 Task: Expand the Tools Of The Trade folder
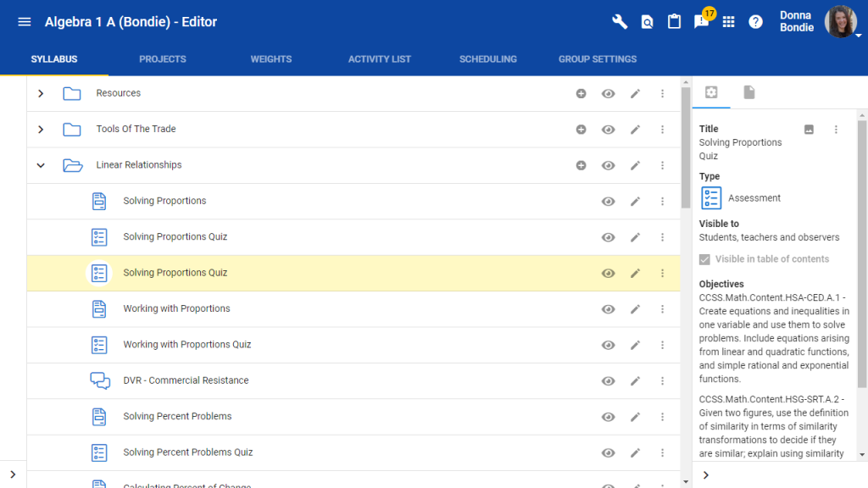[x=41, y=130]
